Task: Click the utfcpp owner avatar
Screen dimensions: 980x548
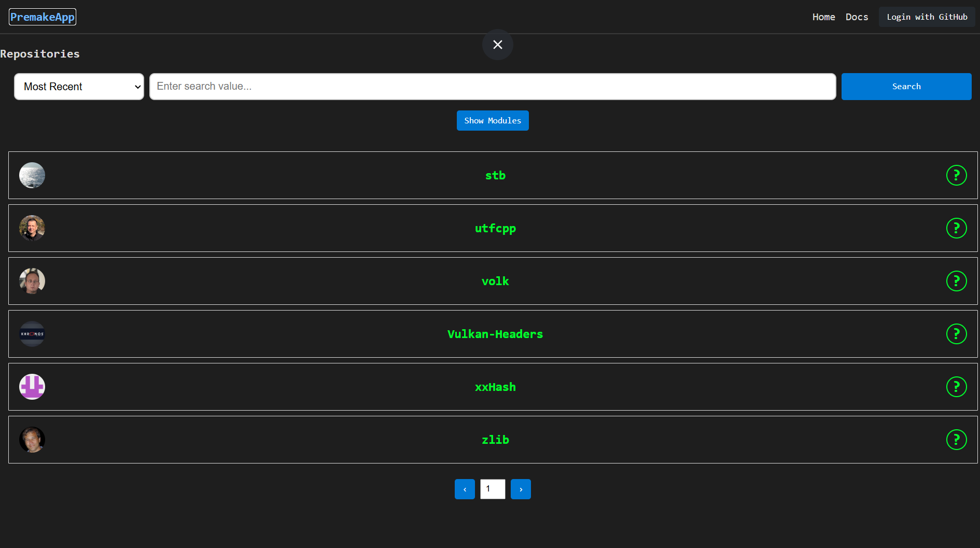Action: click(32, 228)
